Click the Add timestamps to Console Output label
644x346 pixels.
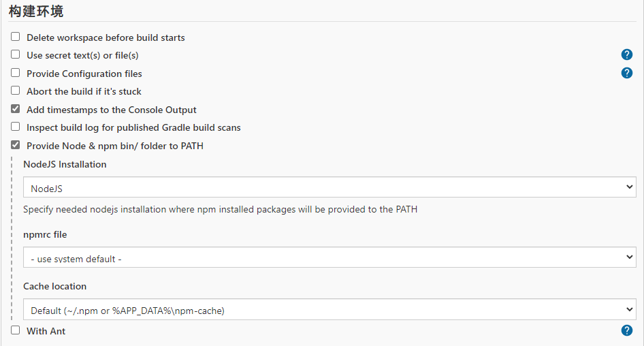click(x=112, y=110)
